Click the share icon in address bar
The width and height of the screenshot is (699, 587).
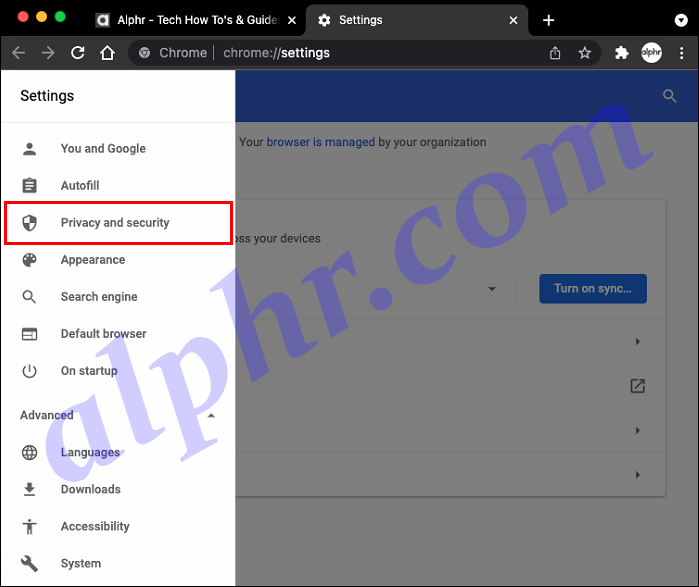pos(555,53)
